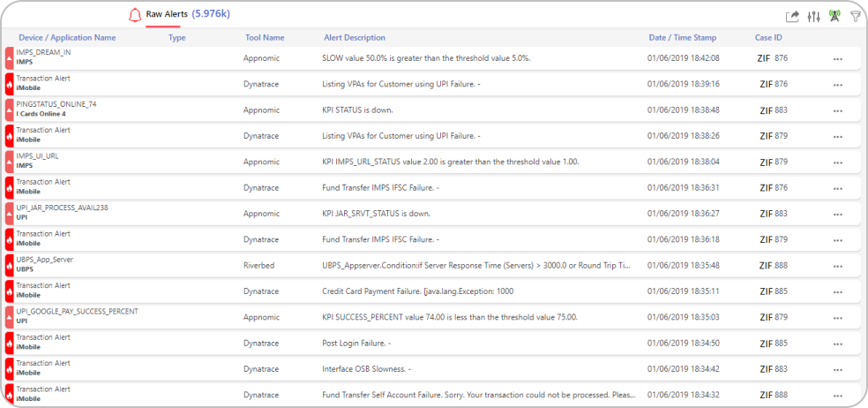Screen dimensions: 868x408
Task: Click the Raw Alerts bell icon
Action: 134,15
